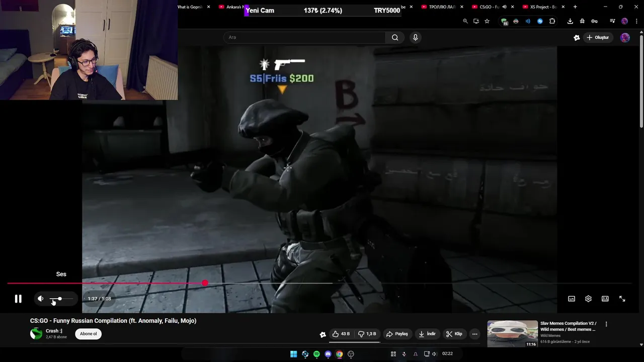The height and width of the screenshot is (362, 644).
Task: Enter fullscreen mode in the player
Action: tap(622, 299)
